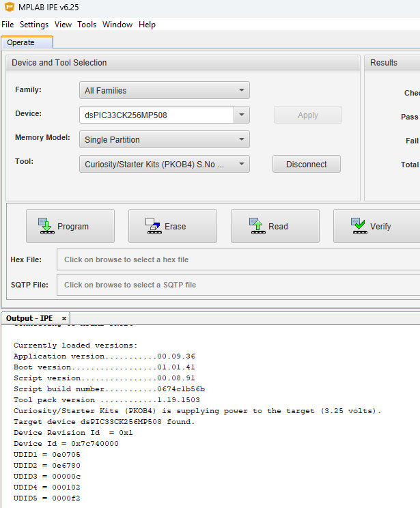Viewport: 420px width, 508px height.
Task: Open the Memory Model dropdown
Action: tap(242, 139)
